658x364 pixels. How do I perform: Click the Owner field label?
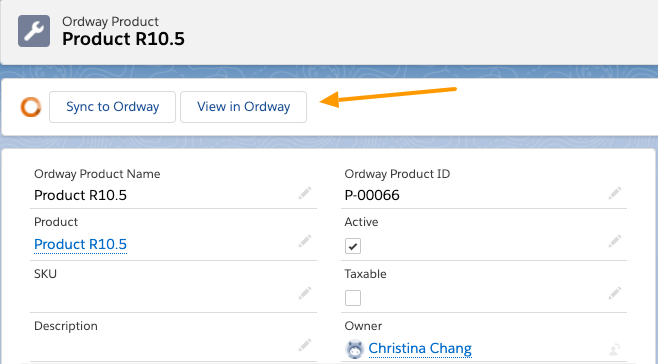363,326
